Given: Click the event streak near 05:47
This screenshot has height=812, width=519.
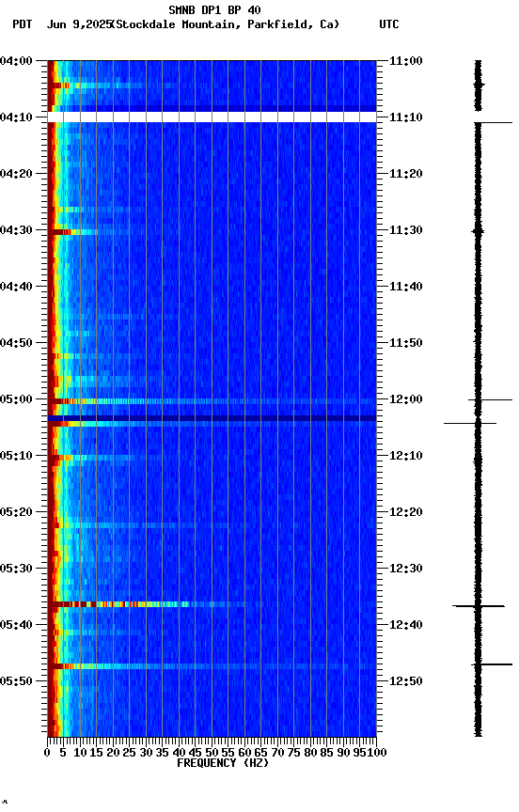Looking at the screenshot, I should (x=212, y=666).
